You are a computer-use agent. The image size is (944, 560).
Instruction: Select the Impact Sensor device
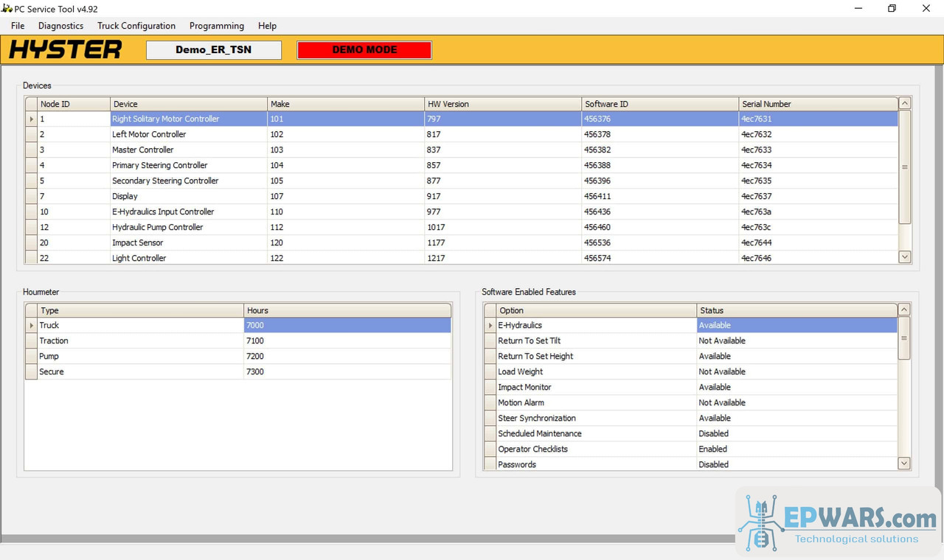(x=462, y=242)
